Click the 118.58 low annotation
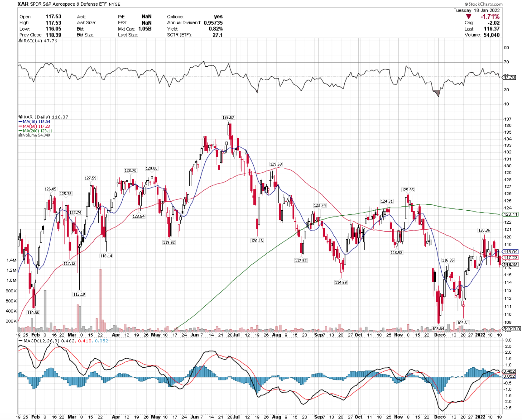 click(x=396, y=253)
